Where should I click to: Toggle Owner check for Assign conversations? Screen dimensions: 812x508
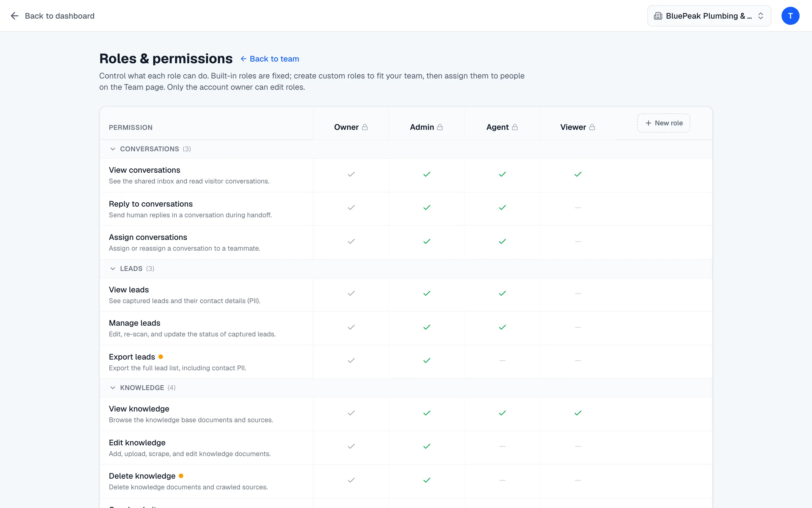(x=351, y=241)
